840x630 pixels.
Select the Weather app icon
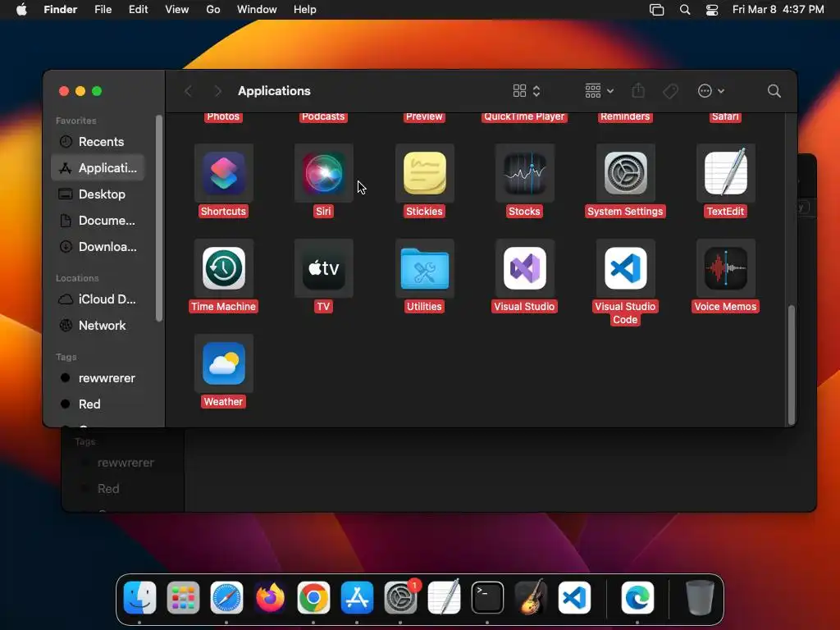click(x=223, y=363)
